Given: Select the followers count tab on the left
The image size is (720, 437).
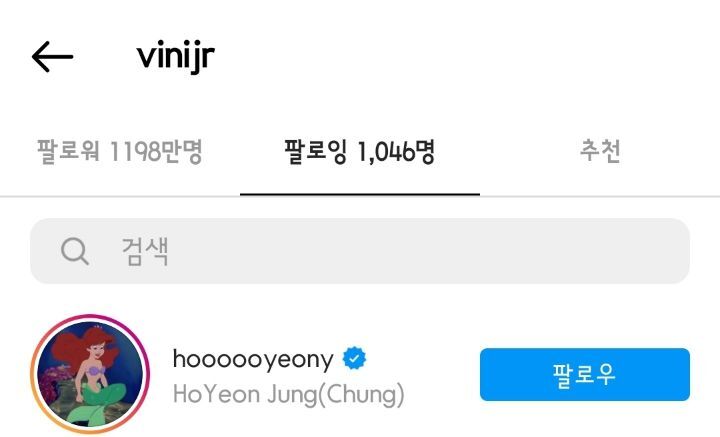Looking at the screenshot, I should (119, 151).
